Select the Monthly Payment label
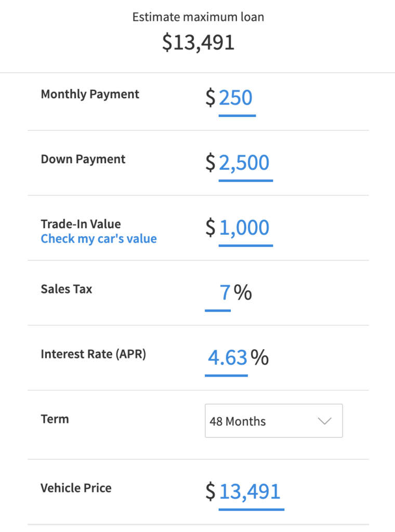Screen dimensions: 395x532 90,94
